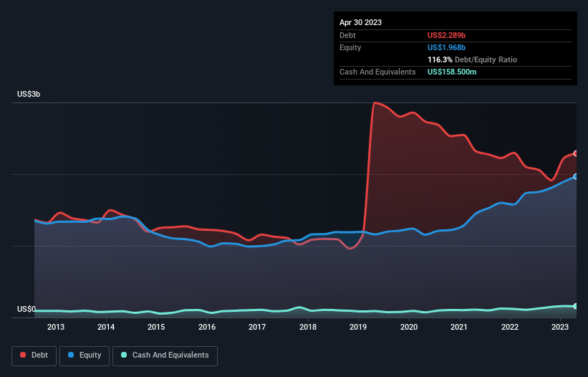Select the 2023 x-axis label

pyautogui.click(x=560, y=327)
